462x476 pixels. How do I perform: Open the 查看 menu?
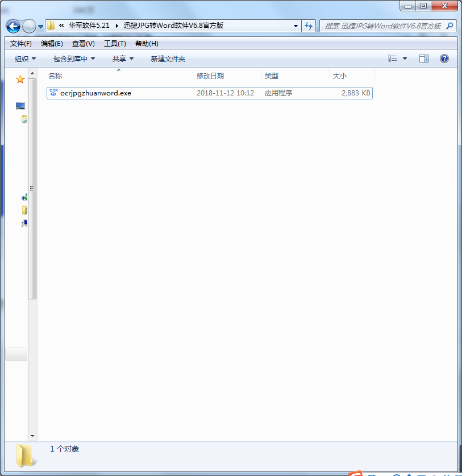pyautogui.click(x=83, y=43)
